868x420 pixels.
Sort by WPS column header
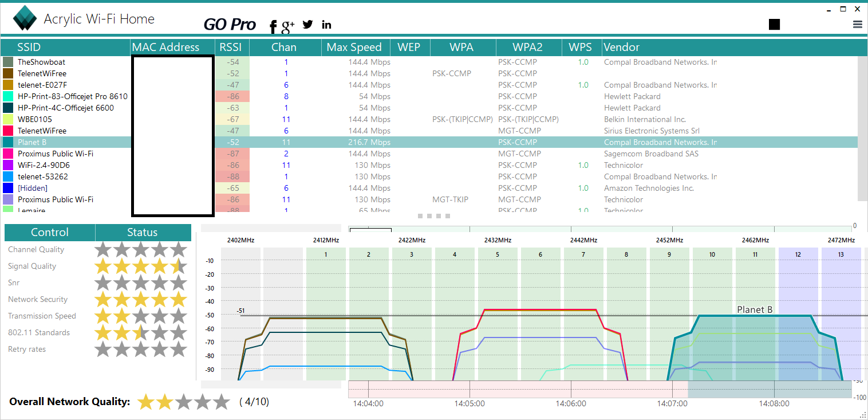pyautogui.click(x=581, y=47)
